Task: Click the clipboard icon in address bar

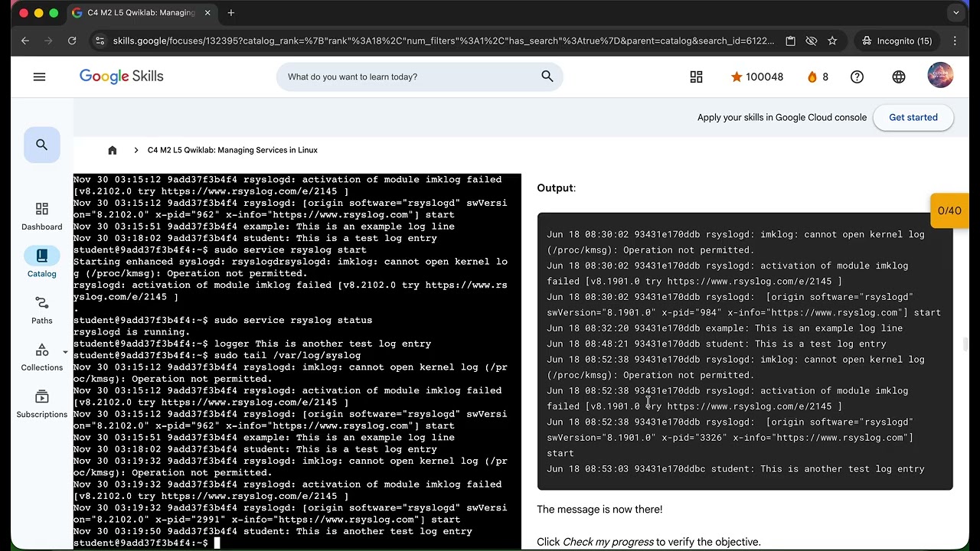Action: click(791, 41)
